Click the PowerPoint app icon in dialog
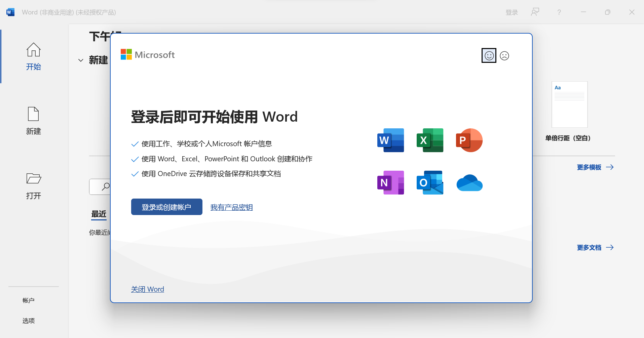This screenshot has width=644, height=338. tap(469, 140)
